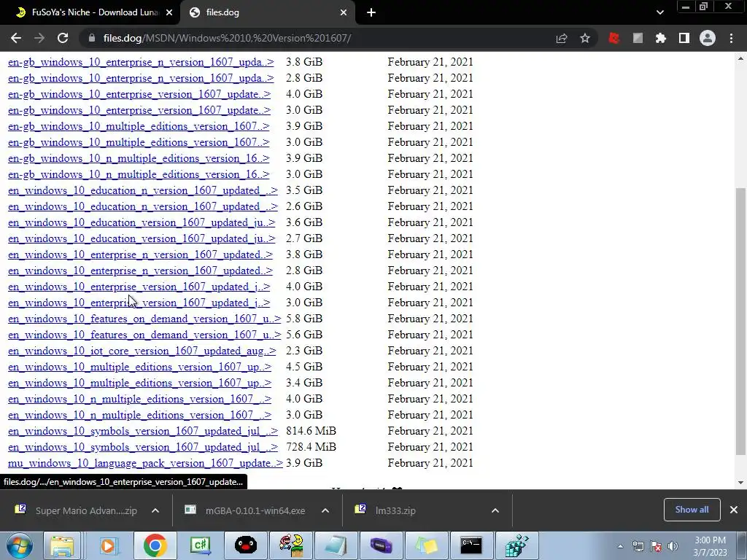This screenshot has height=560, width=747.
Task: Open volume control in system tray
Action: (673, 546)
